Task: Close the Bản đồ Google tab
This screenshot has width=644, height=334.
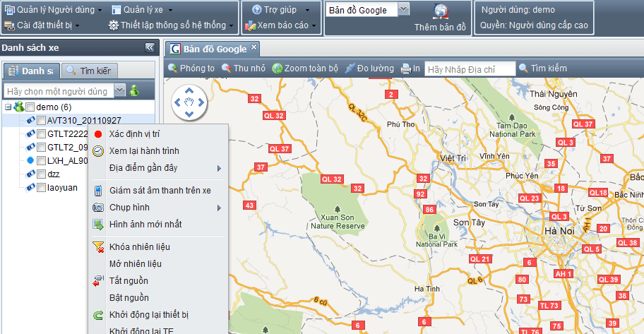Action: [x=254, y=47]
